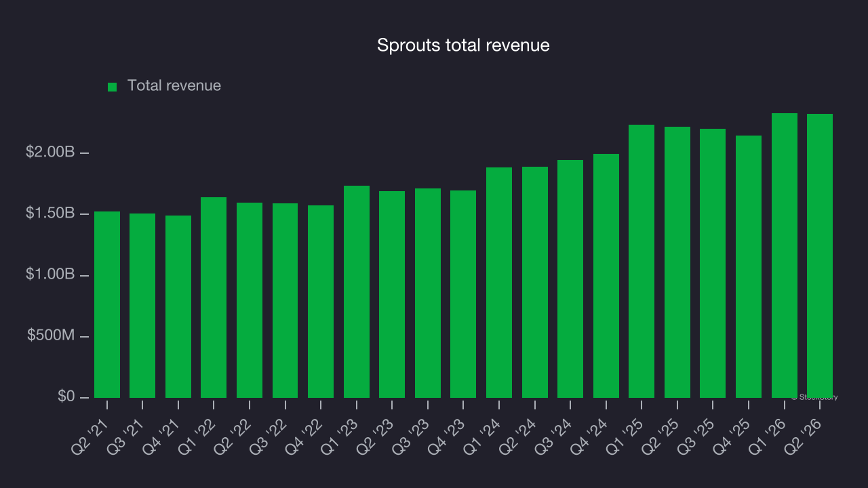Click the revenue bar for Q1 '25
Screen dimensions: 868x488
click(642, 261)
